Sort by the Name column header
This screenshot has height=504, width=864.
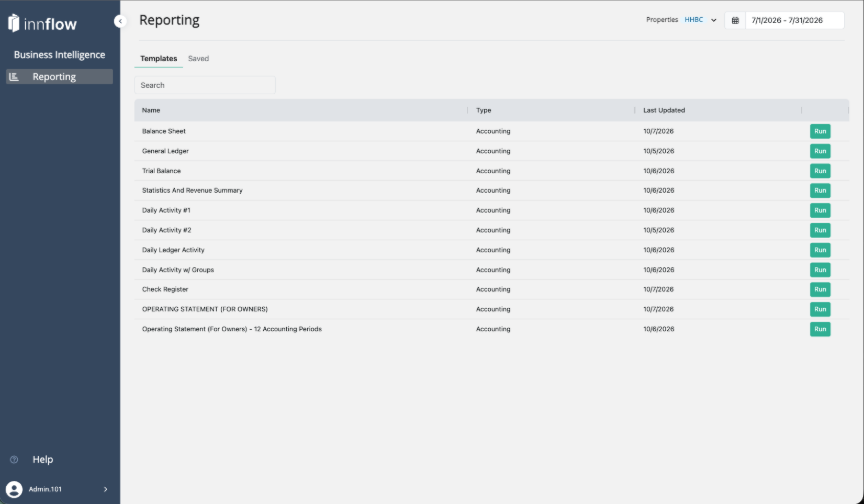point(151,110)
